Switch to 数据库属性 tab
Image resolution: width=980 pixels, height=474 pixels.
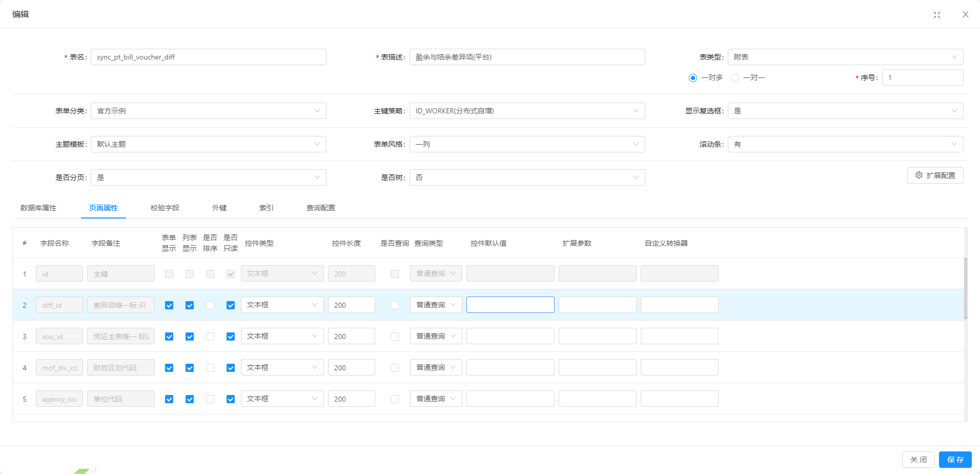38,208
